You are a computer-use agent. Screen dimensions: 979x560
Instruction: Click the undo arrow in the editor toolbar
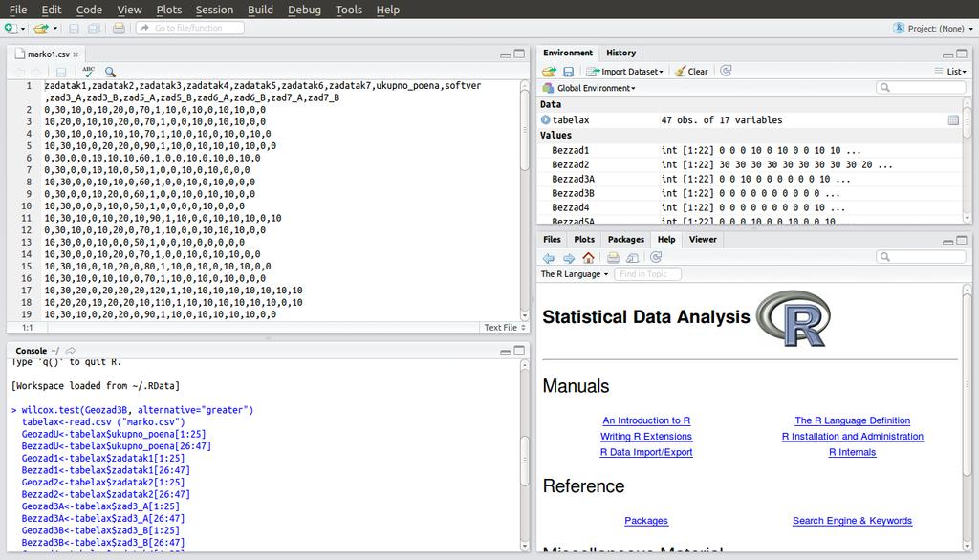pos(20,72)
